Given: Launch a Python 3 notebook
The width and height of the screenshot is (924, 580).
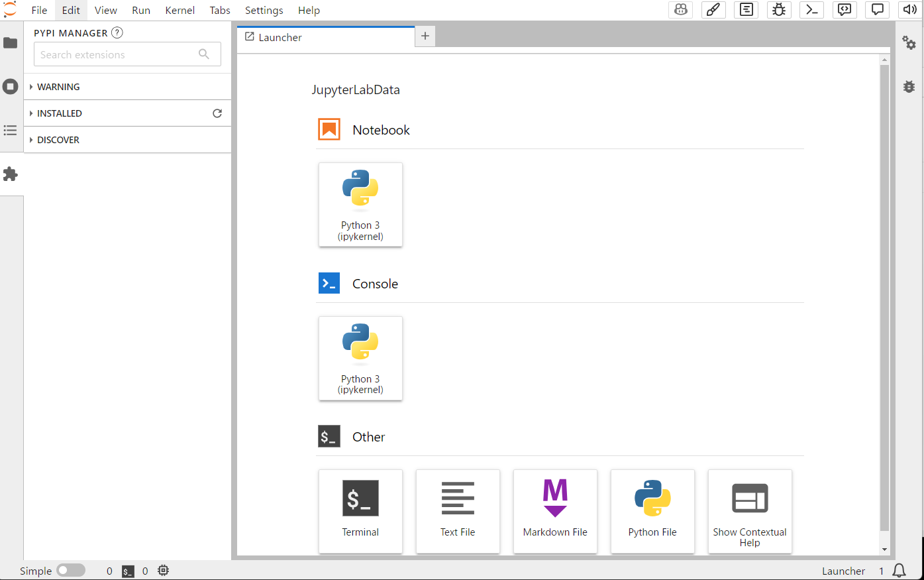Looking at the screenshot, I should point(360,204).
